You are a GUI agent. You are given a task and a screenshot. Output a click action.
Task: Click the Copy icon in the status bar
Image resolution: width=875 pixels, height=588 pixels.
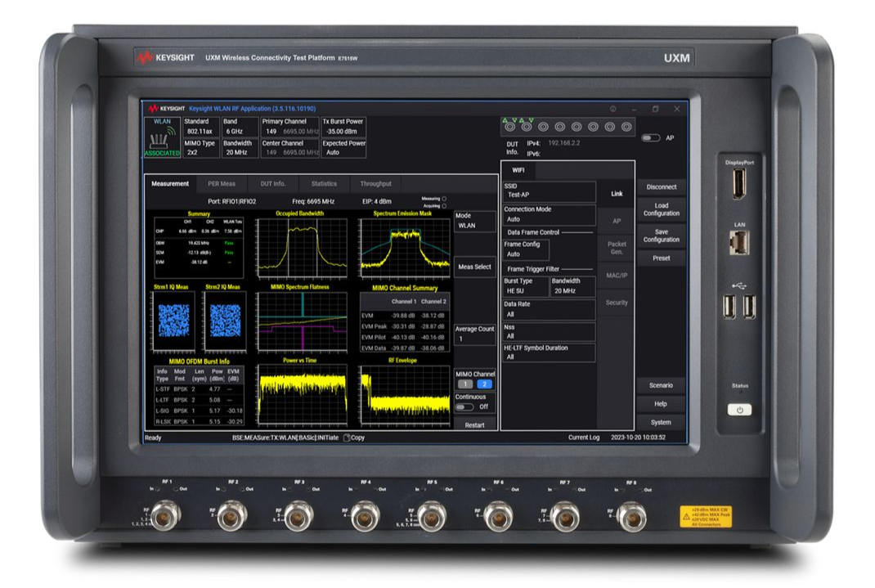347,438
